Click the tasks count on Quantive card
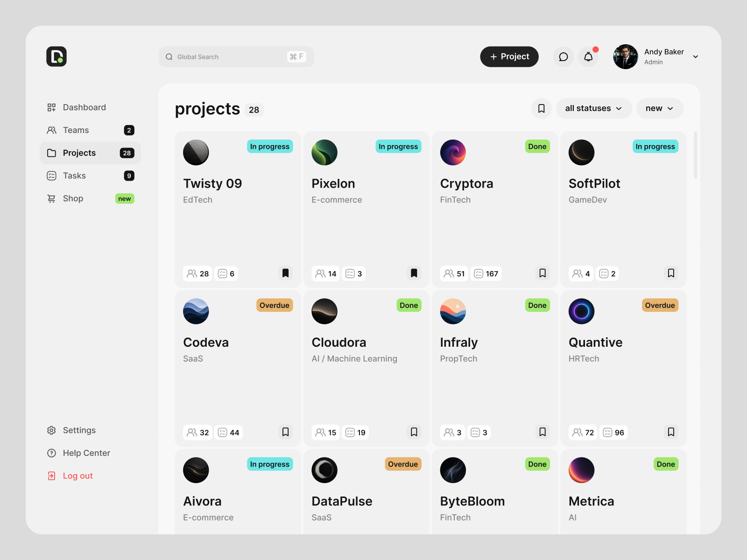The image size is (747, 560). pyautogui.click(x=613, y=433)
